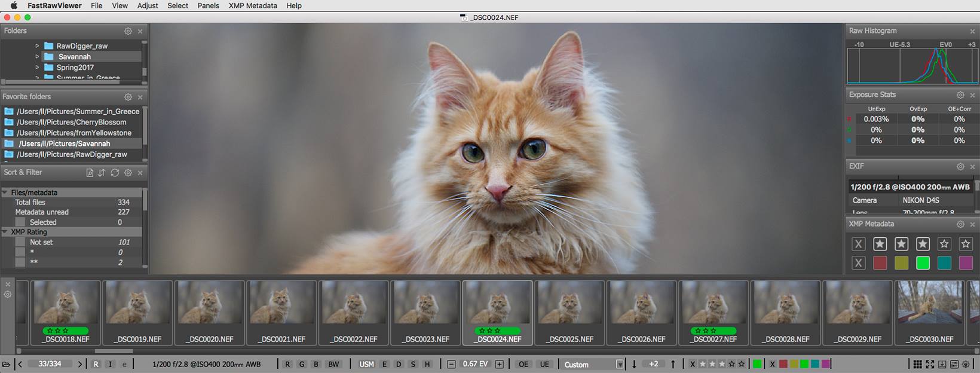The height and width of the screenshot is (373, 980).
Task: Open filmstrip settings gear at left edge
Action: click(x=8, y=294)
